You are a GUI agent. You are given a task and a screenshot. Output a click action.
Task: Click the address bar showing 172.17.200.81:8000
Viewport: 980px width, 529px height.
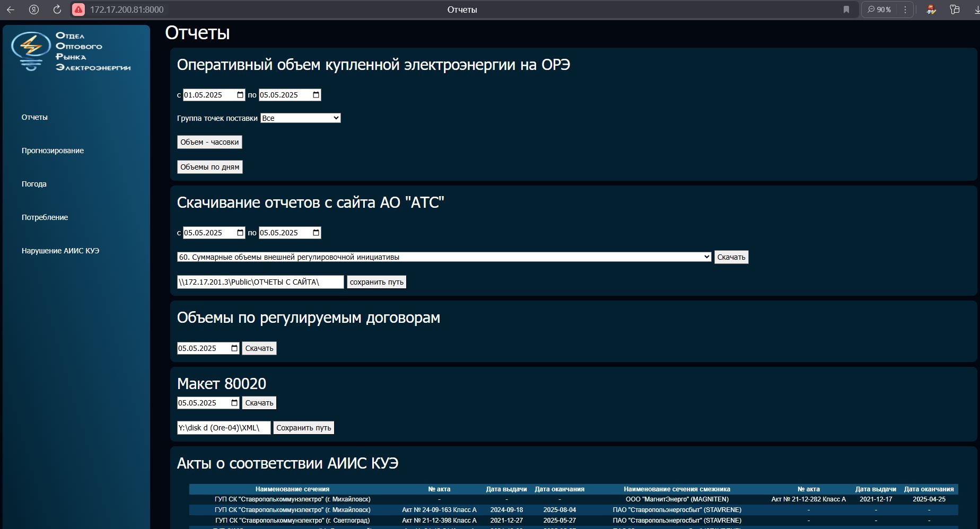click(127, 10)
